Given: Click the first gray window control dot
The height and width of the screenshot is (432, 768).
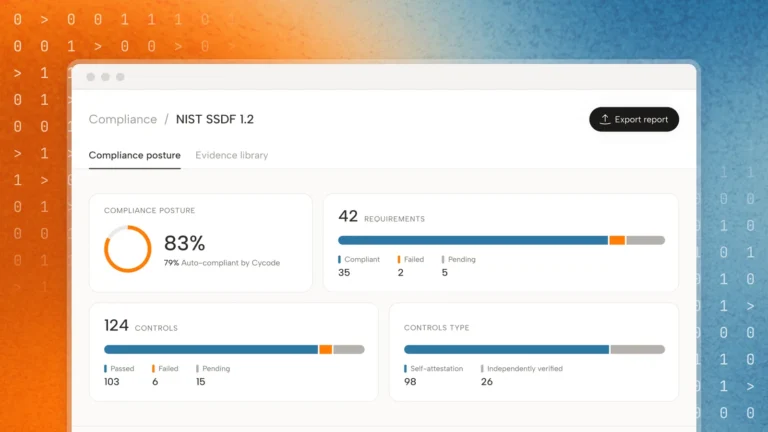Looking at the screenshot, I should click(x=91, y=77).
